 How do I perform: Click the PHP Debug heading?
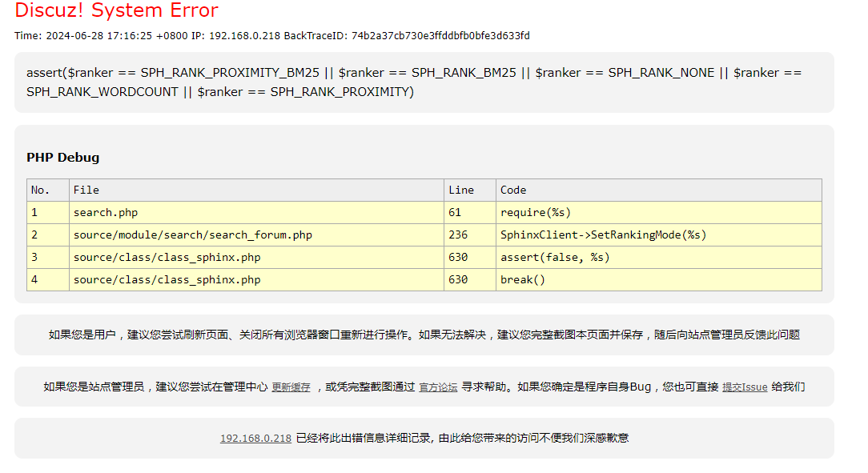(63, 158)
